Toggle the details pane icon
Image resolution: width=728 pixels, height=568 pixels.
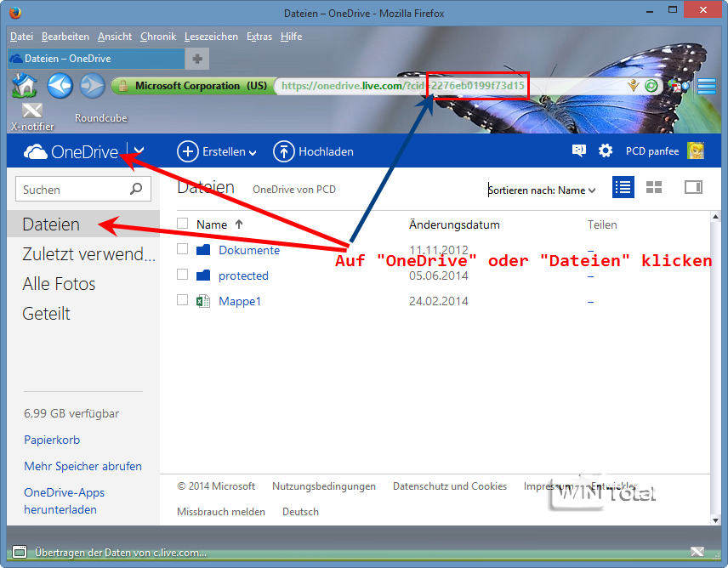[x=693, y=187]
